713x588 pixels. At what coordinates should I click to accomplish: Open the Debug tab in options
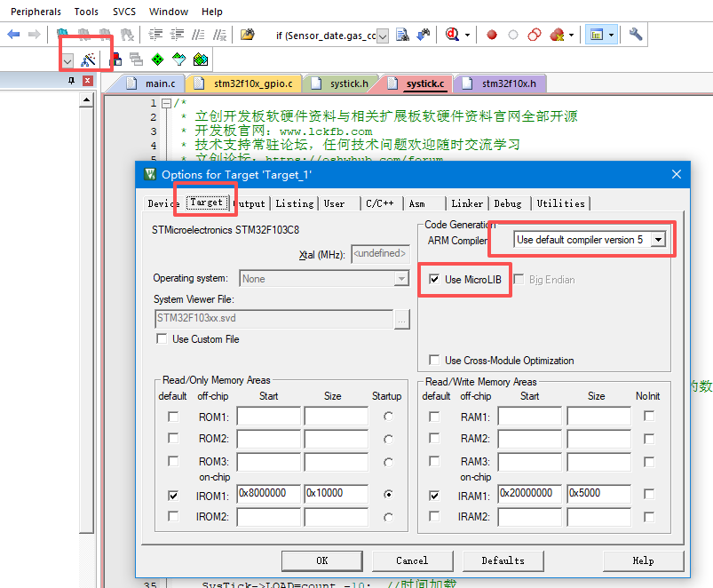508,203
